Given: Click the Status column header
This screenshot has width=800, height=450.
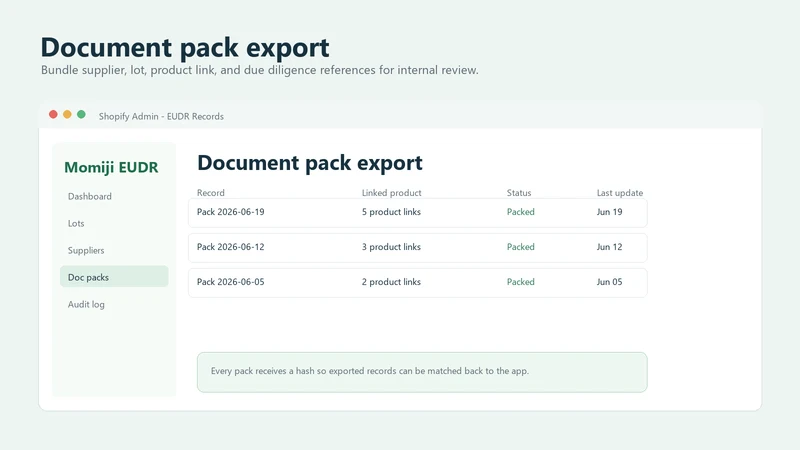Looking at the screenshot, I should [x=519, y=193].
